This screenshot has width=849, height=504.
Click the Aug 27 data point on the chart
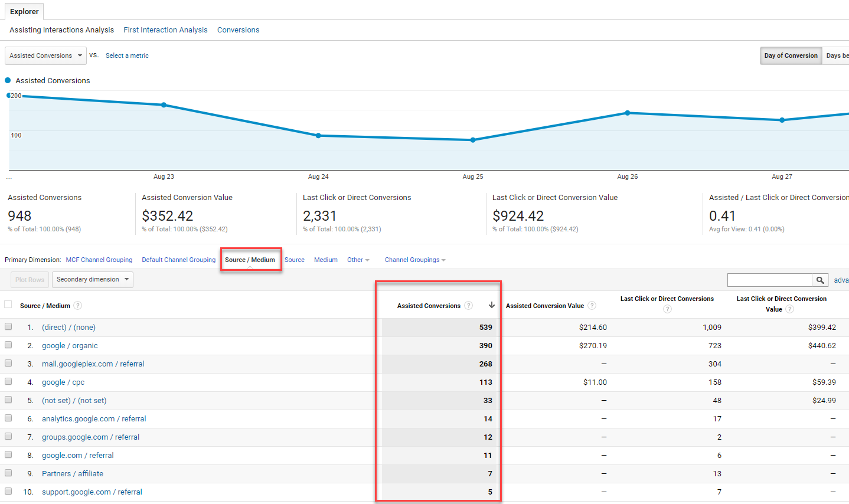tap(782, 120)
